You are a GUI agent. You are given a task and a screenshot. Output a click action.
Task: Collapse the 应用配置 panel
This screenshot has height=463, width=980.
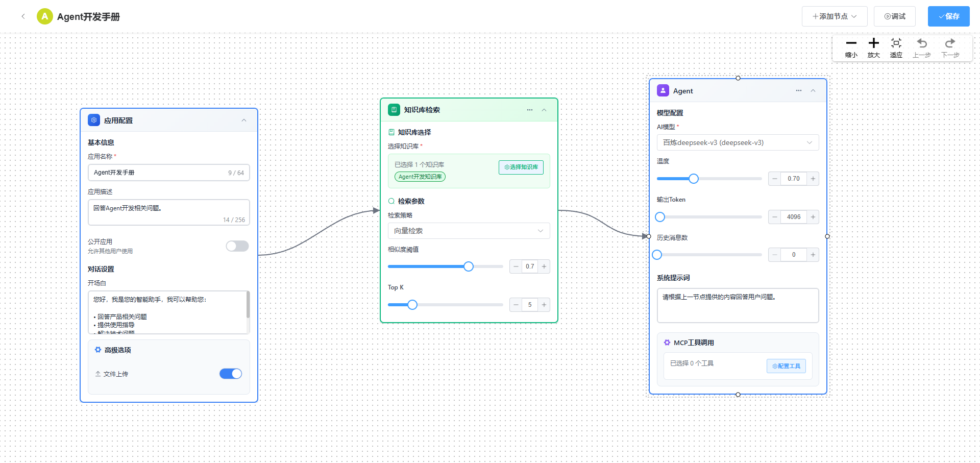(244, 120)
